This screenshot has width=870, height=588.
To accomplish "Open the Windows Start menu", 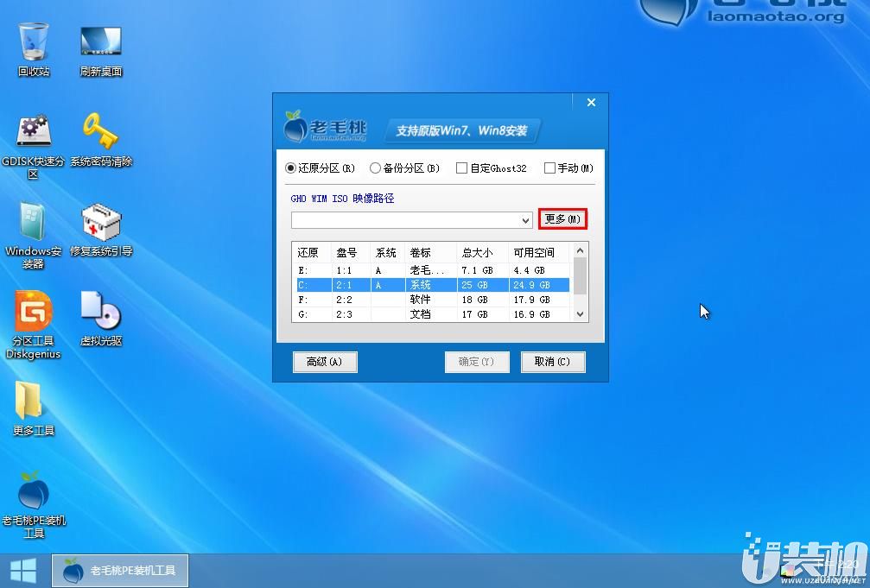I will click(x=23, y=570).
